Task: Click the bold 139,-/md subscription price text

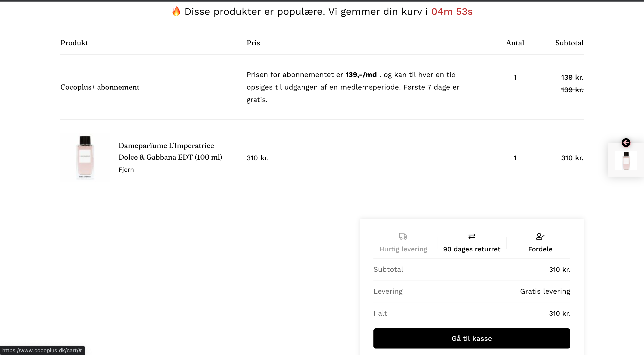Action: click(361, 75)
